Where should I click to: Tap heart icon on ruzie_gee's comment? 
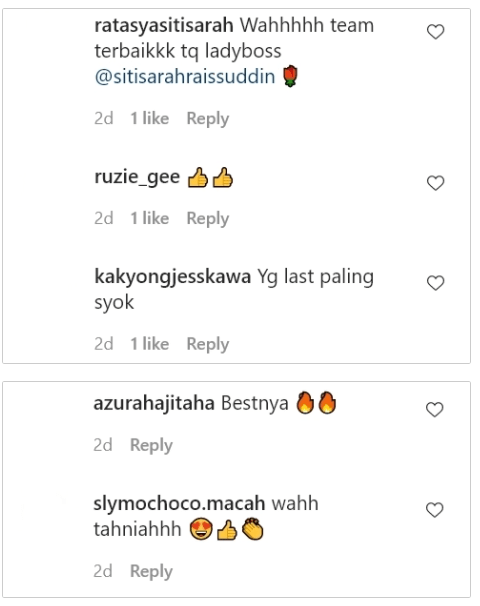point(436,183)
